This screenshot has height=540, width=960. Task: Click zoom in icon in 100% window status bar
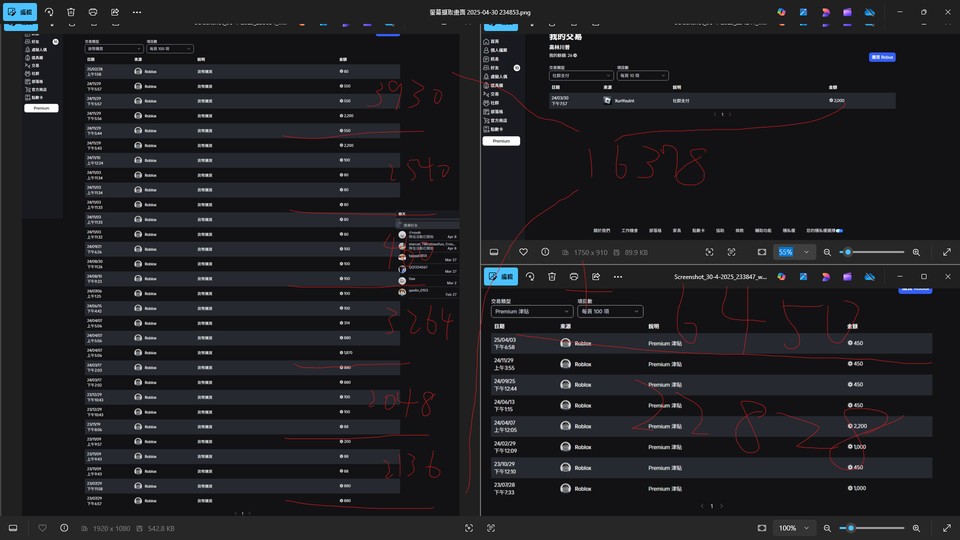917,528
